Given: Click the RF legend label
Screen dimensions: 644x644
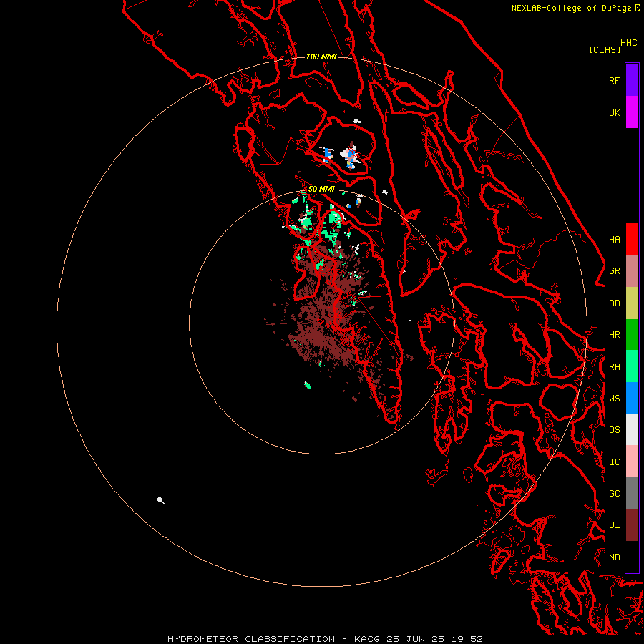Looking at the screenshot, I should click(x=614, y=80).
